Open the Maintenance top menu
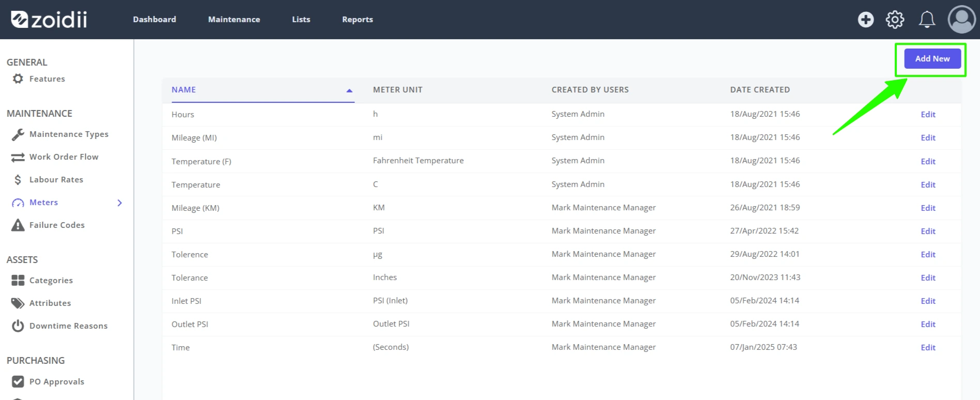980x400 pixels. click(x=234, y=20)
